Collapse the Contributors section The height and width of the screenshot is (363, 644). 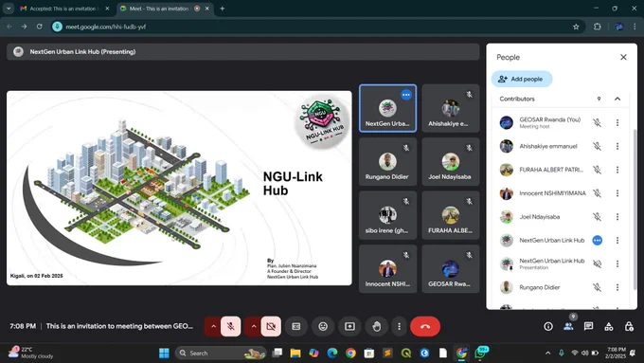pos(617,99)
